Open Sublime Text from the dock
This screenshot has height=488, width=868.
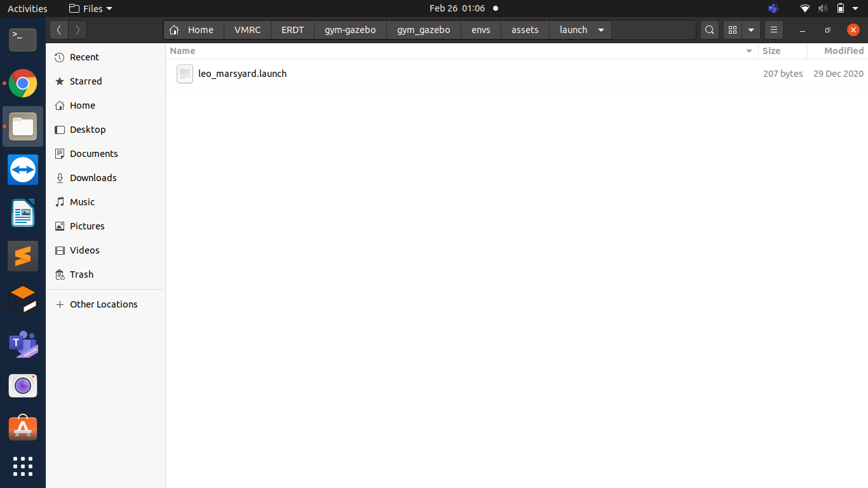23,256
